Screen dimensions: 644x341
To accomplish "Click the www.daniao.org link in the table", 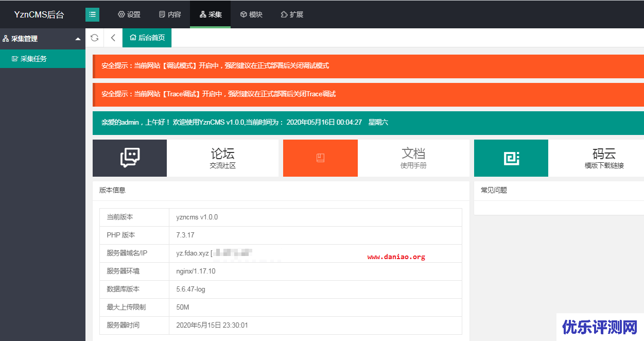I will pos(396,256).
